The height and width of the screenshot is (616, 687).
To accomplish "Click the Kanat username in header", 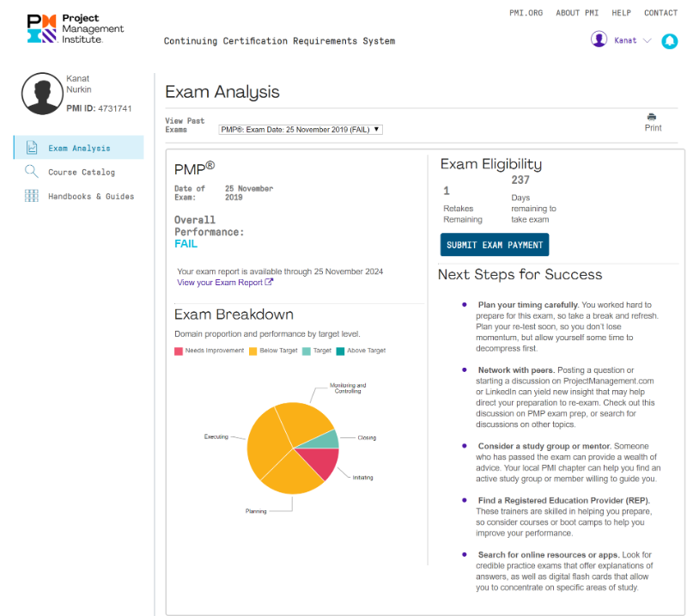I will (625, 40).
